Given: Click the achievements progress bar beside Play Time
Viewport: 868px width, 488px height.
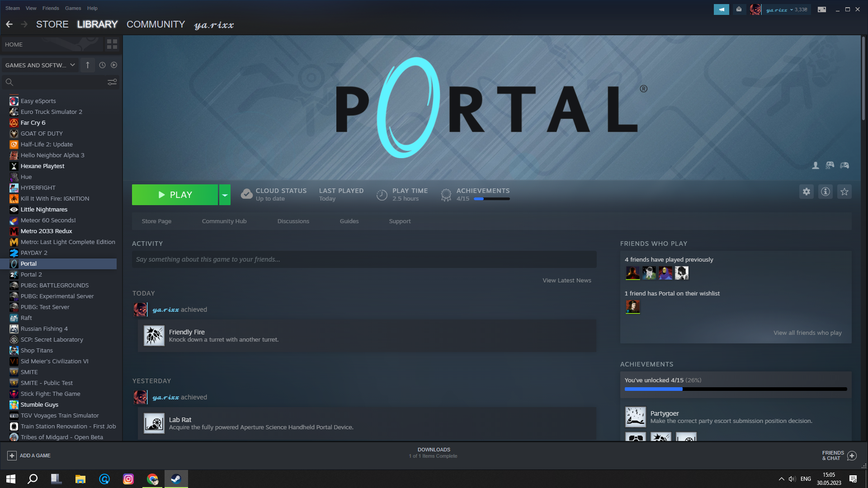Looking at the screenshot, I should pos(492,199).
